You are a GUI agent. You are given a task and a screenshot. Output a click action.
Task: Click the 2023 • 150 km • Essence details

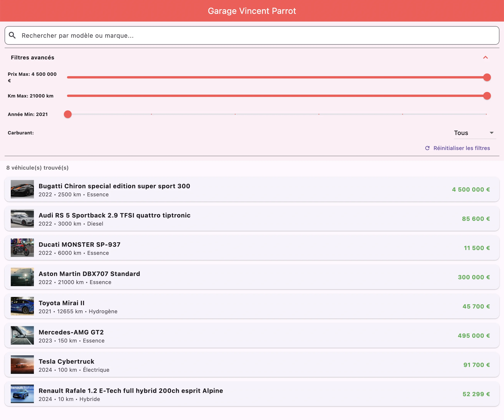(72, 341)
